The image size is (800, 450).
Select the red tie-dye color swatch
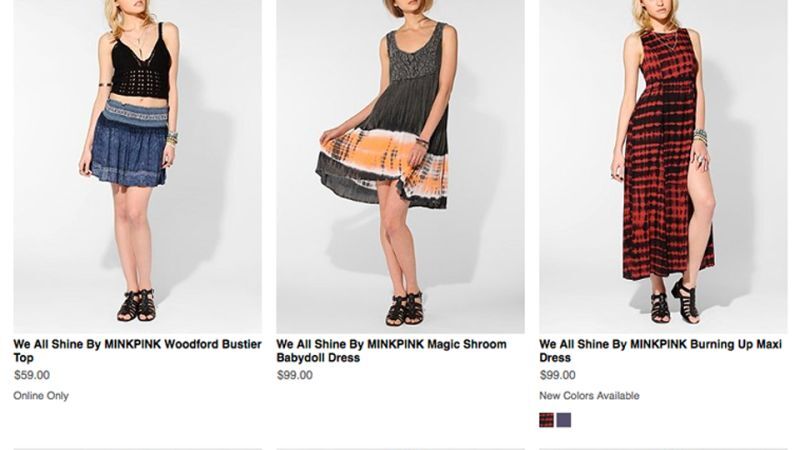[x=546, y=420]
